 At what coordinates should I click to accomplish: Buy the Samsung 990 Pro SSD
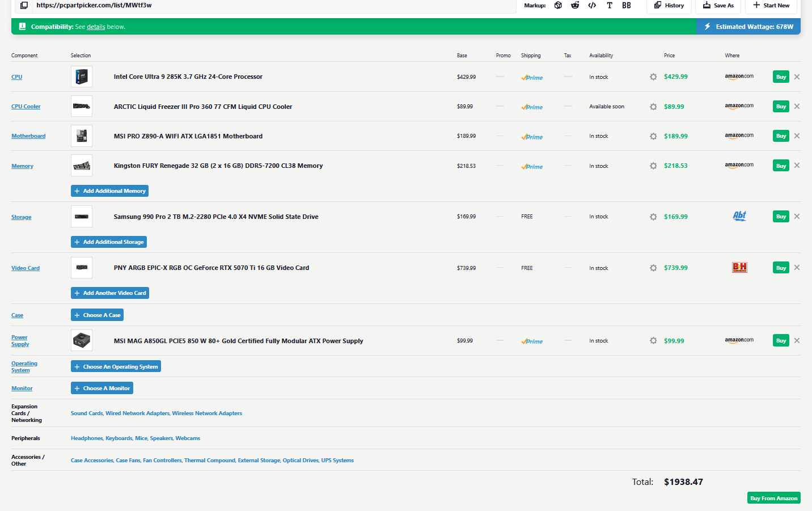(781, 216)
